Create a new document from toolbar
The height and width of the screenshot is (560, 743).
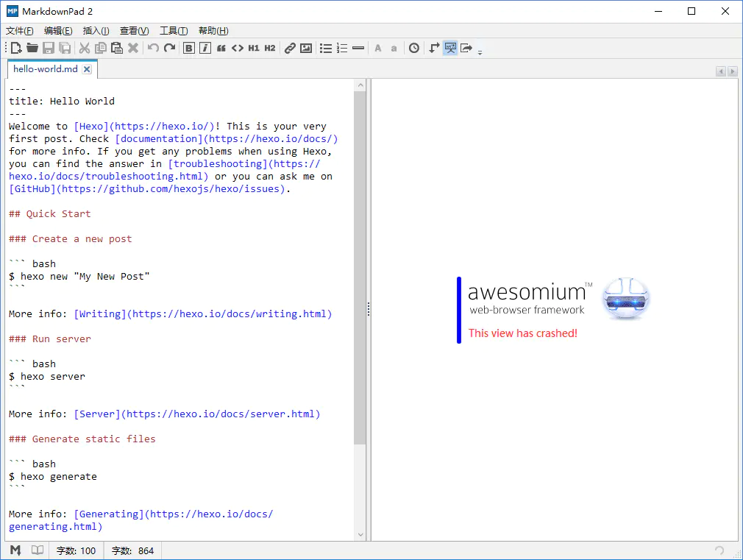(16, 48)
